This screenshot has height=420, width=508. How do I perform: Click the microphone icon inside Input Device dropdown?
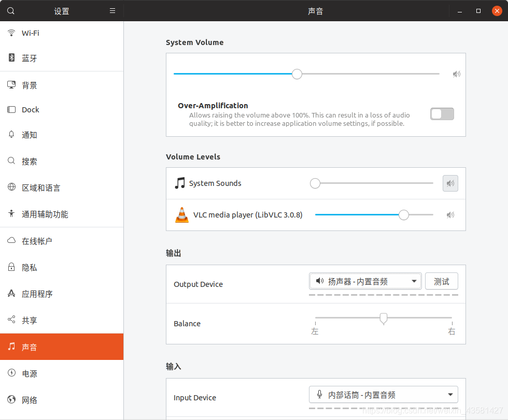(x=319, y=394)
